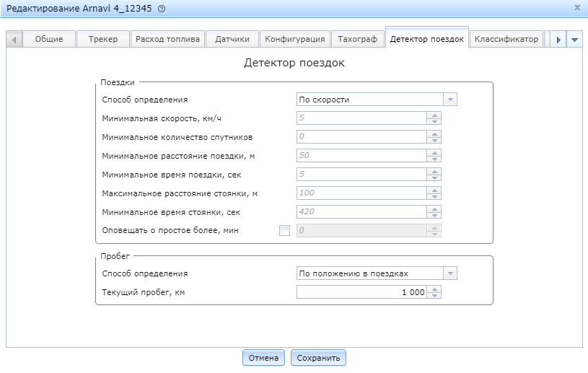Decrease Текущий пробег value

coord(434,295)
